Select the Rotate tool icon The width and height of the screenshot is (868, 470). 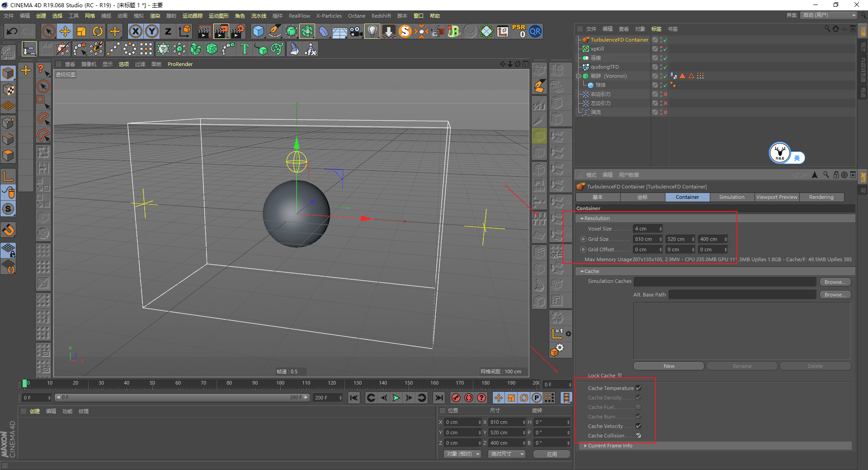(98, 31)
